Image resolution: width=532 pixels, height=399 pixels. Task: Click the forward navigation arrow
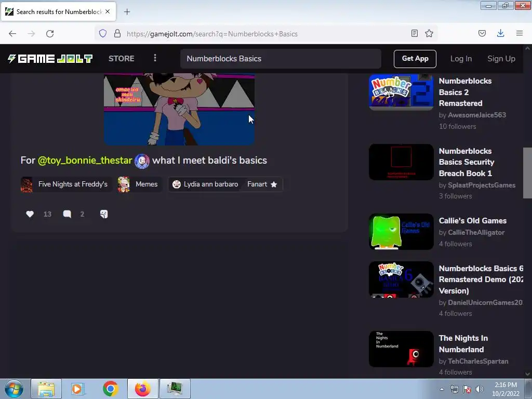[31, 34]
